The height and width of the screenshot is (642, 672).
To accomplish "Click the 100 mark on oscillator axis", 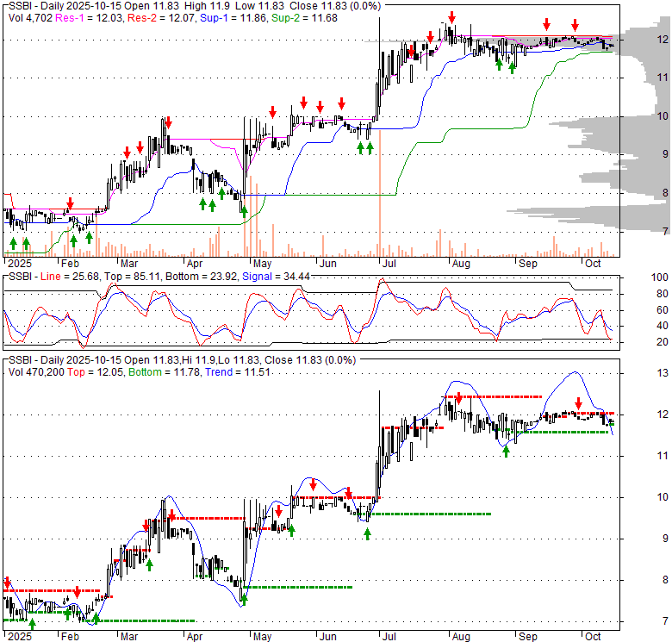I will pyautogui.click(x=660, y=277).
